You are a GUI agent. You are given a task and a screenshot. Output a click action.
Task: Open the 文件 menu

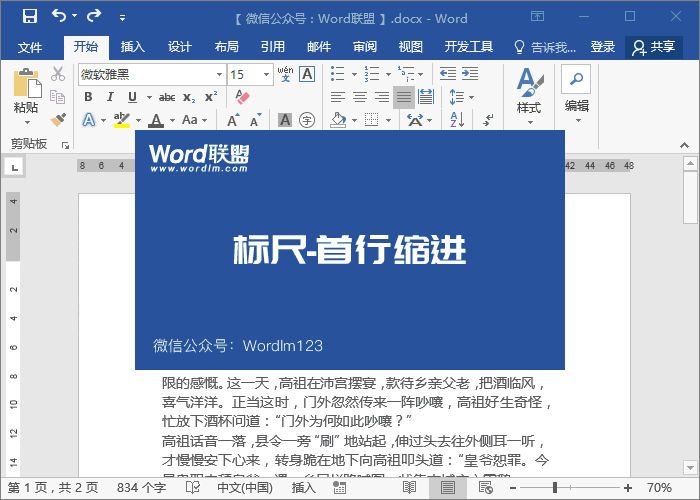pos(30,47)
